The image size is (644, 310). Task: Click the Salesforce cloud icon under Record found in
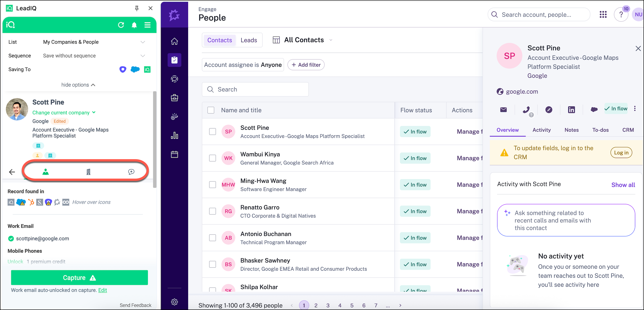(x=21, y=202)
